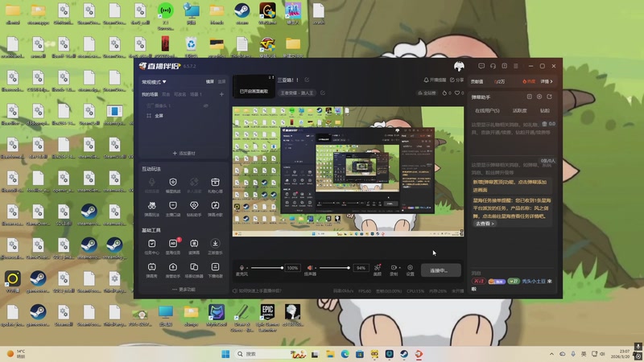This screenshot has width=644, height=362.
Task: Open the 弹幕秀 tool icon
Action: coord(151,267)
